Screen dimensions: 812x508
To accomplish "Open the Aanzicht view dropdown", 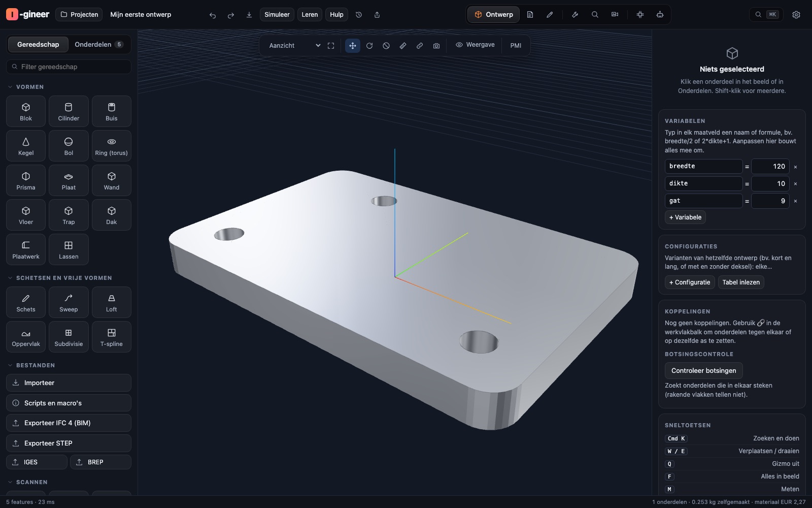I will (x=294, y=45).
